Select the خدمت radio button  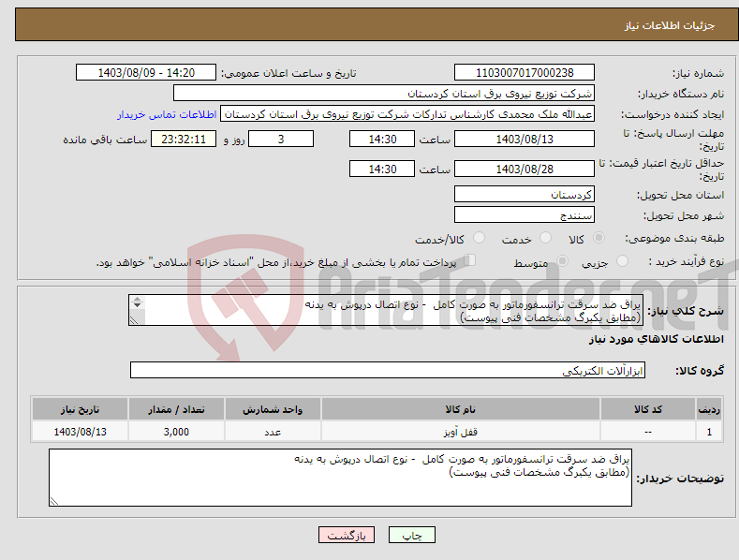click(x=545, y=238)
